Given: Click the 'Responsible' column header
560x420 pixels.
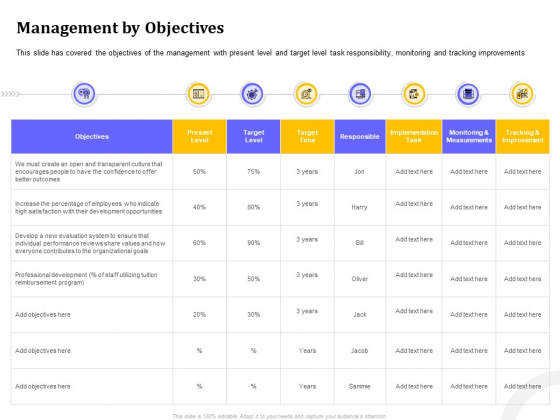Looking at the screenshot, I should pyautogui.click(x=360, y=136).
